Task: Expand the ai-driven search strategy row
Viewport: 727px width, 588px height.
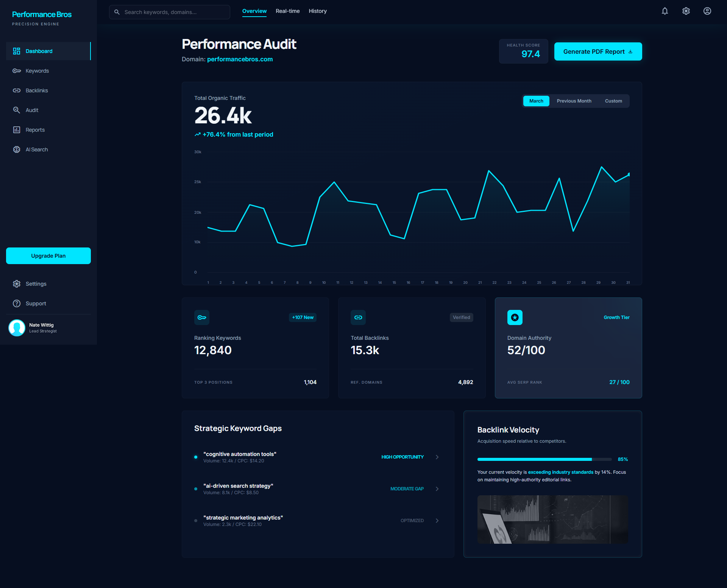Action: (x=437, y=488)
